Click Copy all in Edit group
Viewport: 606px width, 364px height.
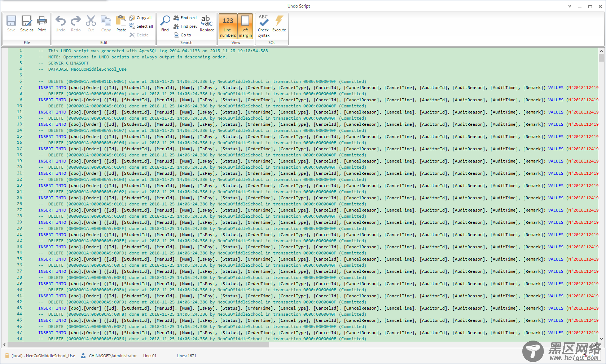click(141, 18)
